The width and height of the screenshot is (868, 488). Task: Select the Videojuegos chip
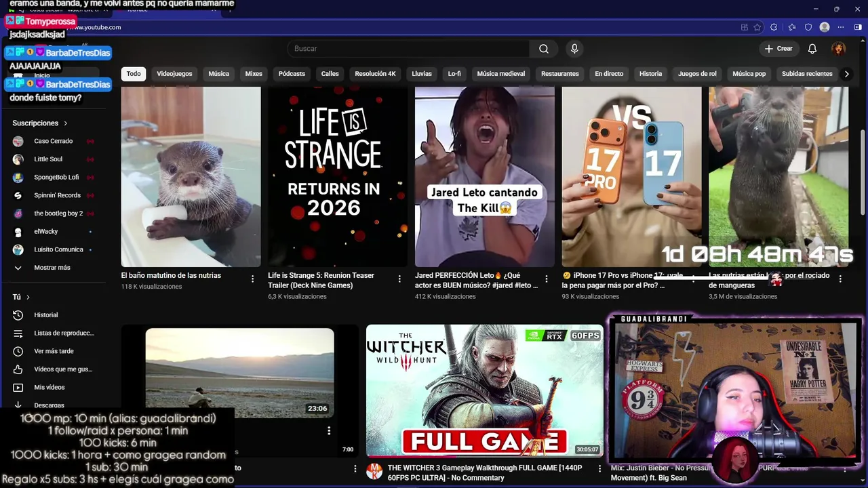tap(174, 74)
